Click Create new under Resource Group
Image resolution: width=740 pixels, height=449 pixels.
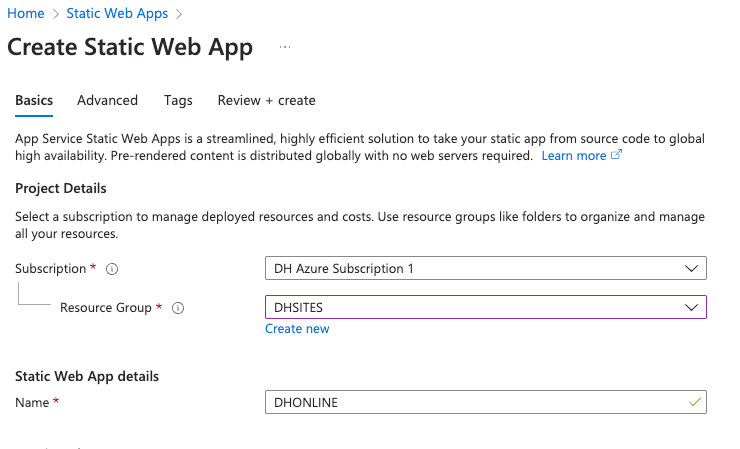coord(297,329)
